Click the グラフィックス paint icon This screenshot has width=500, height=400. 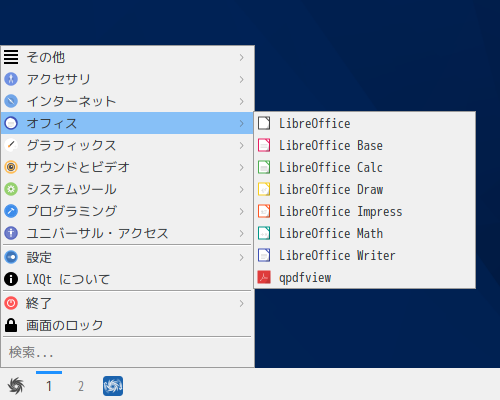[11, 145]
